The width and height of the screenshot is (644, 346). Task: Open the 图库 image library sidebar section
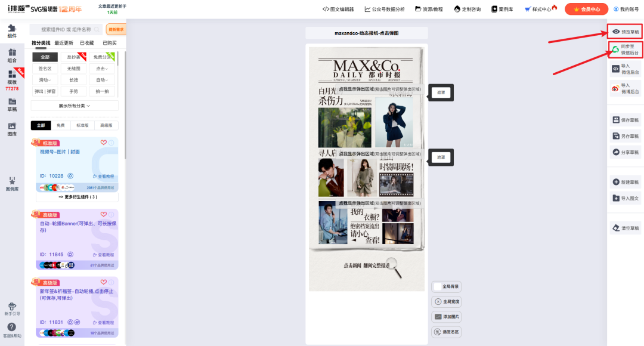tap(12, 129)
